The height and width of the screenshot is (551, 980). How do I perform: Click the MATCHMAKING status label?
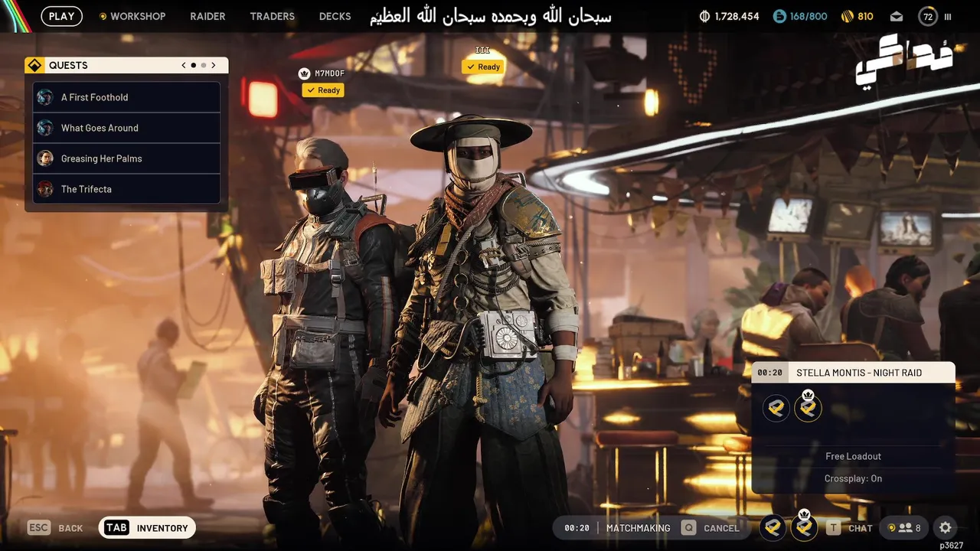pos(638,528)
